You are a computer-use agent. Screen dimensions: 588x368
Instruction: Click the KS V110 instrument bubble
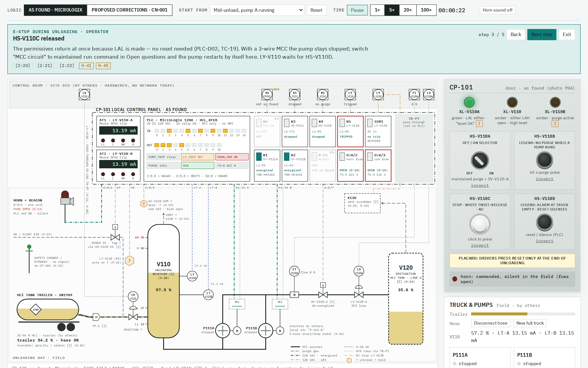click(323, 94)
